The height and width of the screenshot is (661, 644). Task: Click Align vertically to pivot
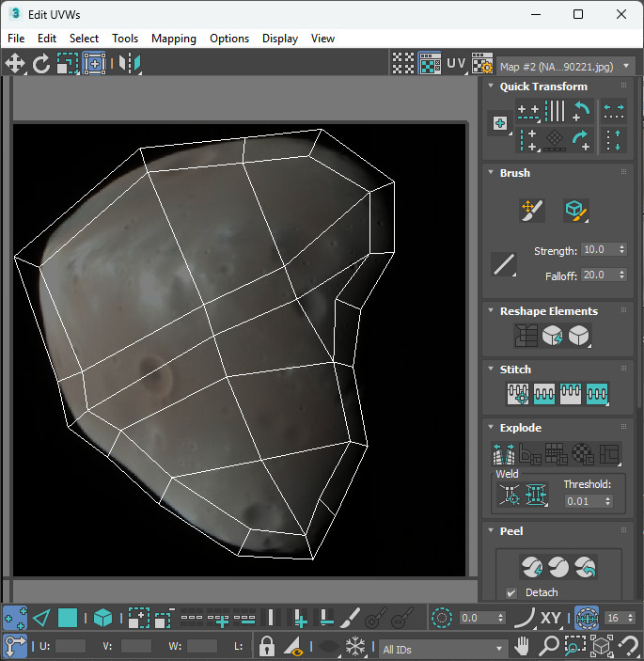(528, 140)
